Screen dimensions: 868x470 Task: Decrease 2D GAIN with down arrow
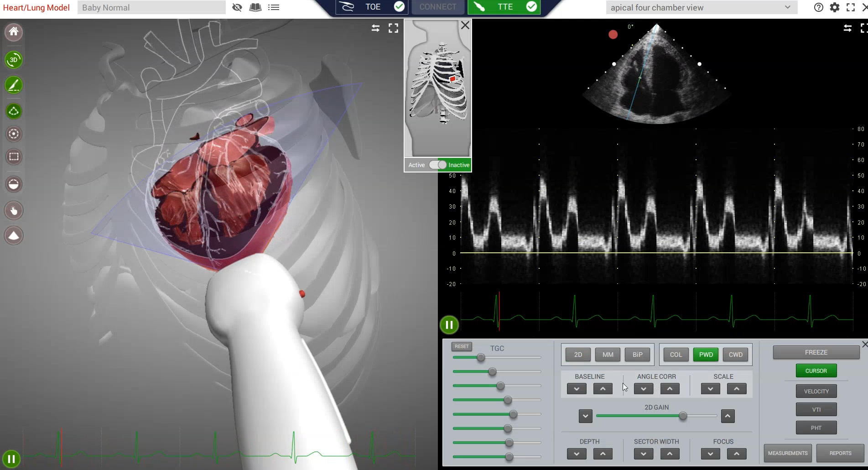click(x=586, y=416)
